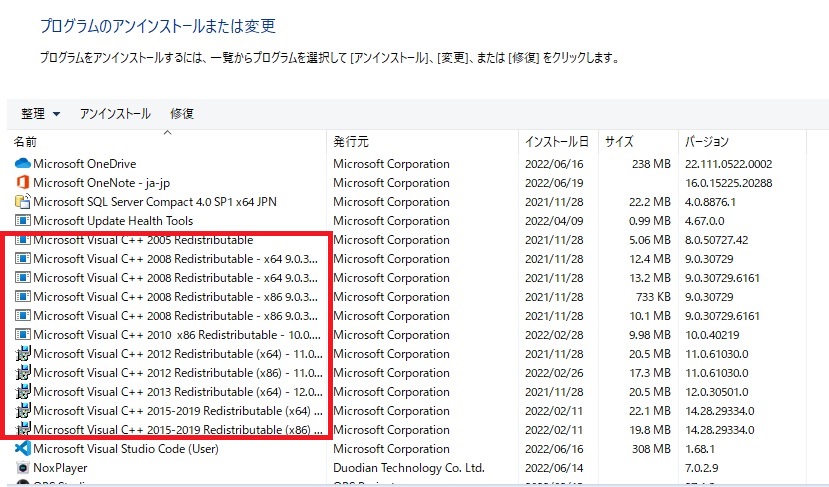Click the NoxPlayer app icon
Viewport: 829px width, 487px height.
tap(23, 467)
